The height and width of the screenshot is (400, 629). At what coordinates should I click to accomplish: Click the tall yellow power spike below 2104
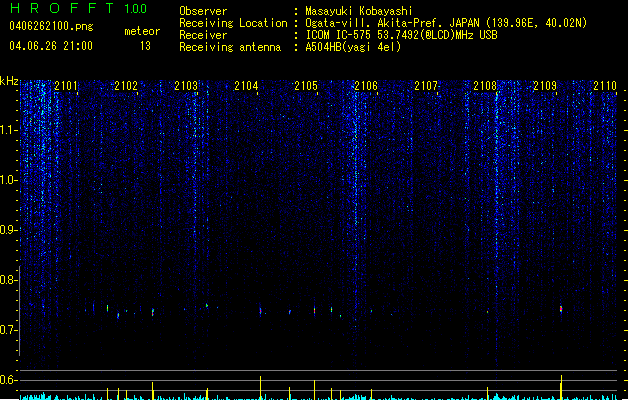coord(260,388)
